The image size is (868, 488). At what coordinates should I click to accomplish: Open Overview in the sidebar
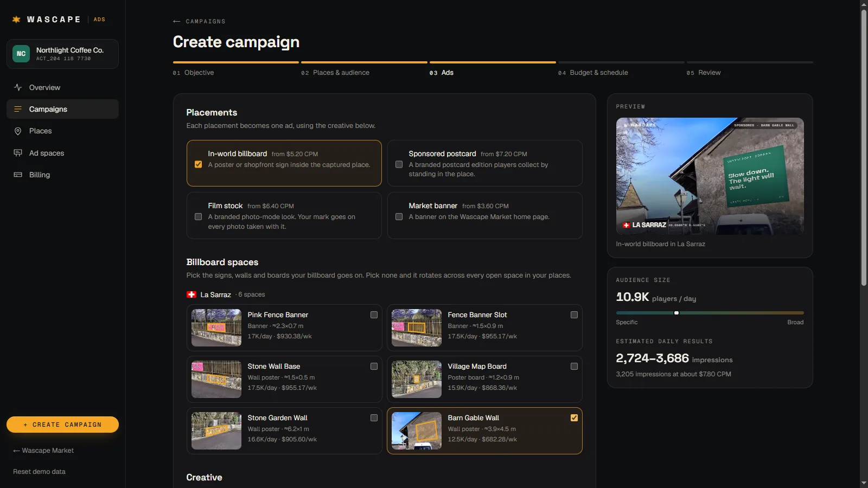tap(62, 87)
